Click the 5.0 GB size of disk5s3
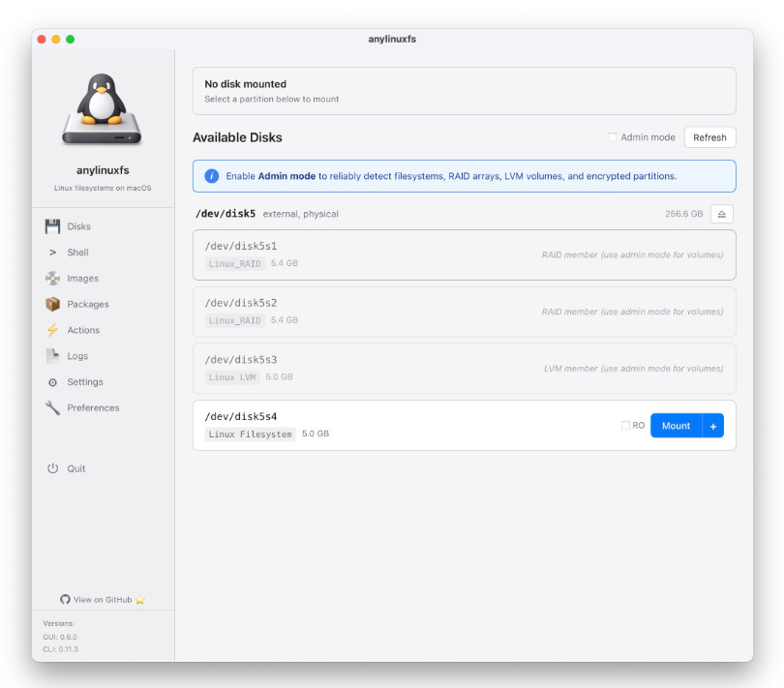 pyautogui.click(x=279, y=377)
